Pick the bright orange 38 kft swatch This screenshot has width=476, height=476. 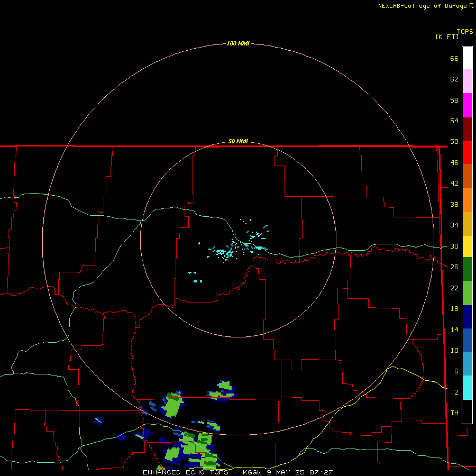click(467, 200)
